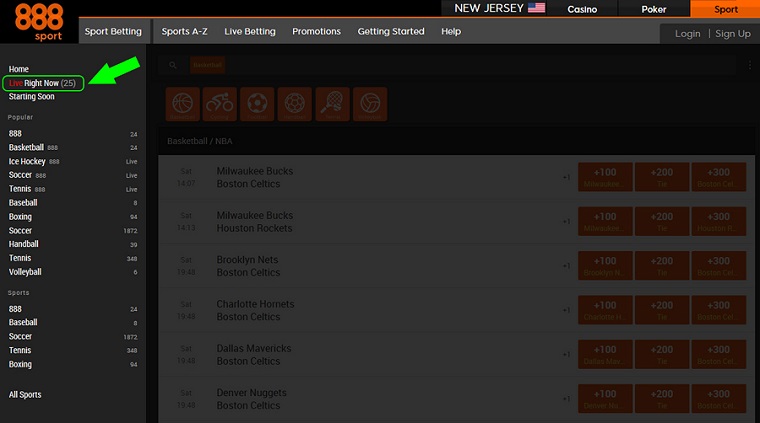This screenshot has height=423, width=760.
Task: Click the US flag beside New Jersey
Action: pos(537,9)
